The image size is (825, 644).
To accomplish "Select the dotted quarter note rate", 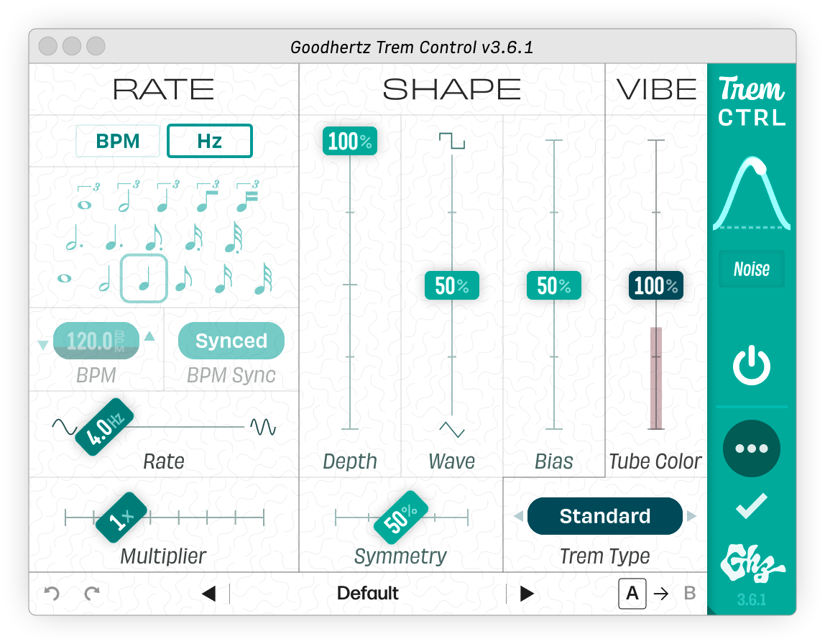I will (x=113, y=238).
